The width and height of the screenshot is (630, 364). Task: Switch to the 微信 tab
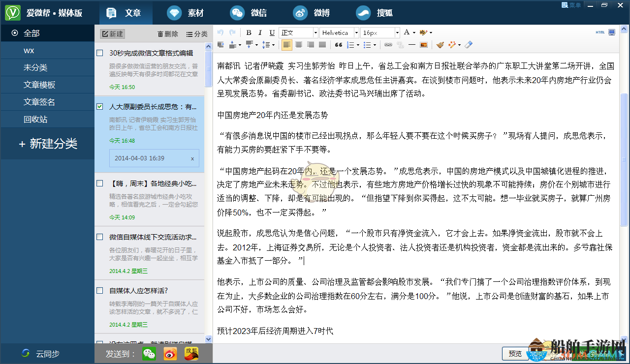click(x=249, y=13)
